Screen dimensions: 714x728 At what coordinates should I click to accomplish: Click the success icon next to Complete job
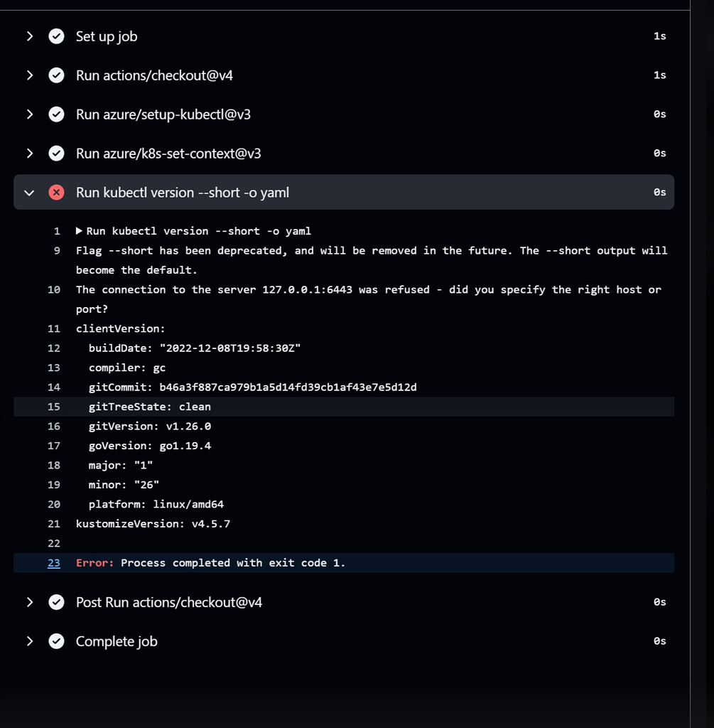[x=56, y=641]
